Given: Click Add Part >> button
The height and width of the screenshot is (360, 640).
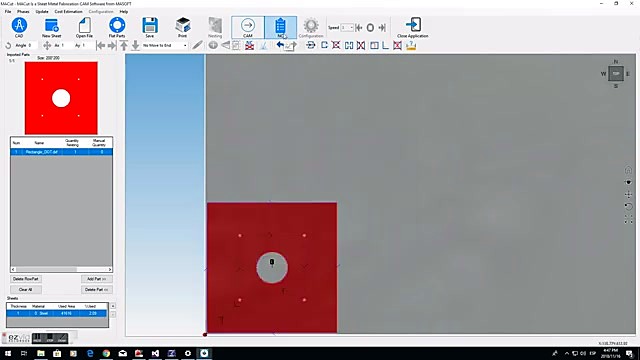Looking at the screenshot, I should click(96, 279).
